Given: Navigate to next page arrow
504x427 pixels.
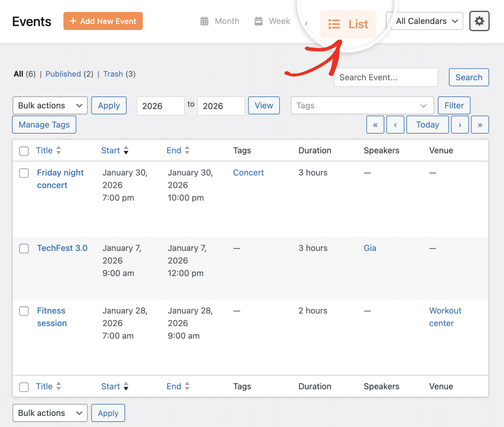Looking at the screenshot, I should pyautogui.click(x=460, y=124).
